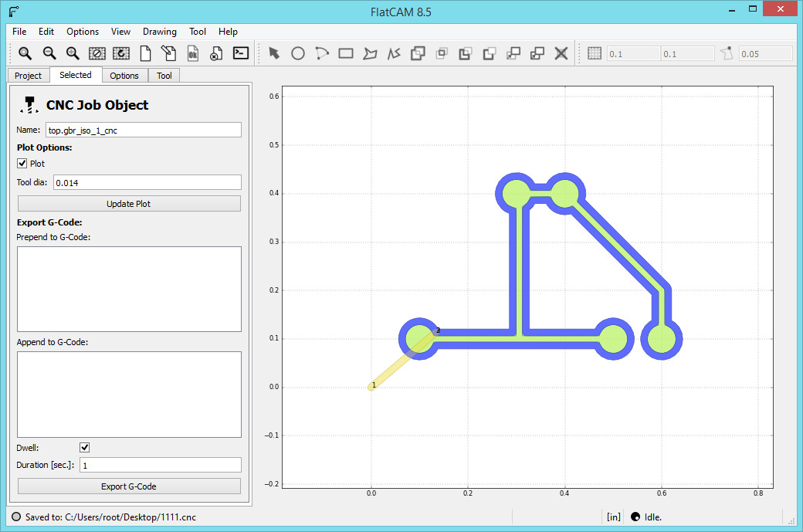Switch to the Tool tab
The height and width of the screenshot is (532, 803).
[x=164, y=75]
